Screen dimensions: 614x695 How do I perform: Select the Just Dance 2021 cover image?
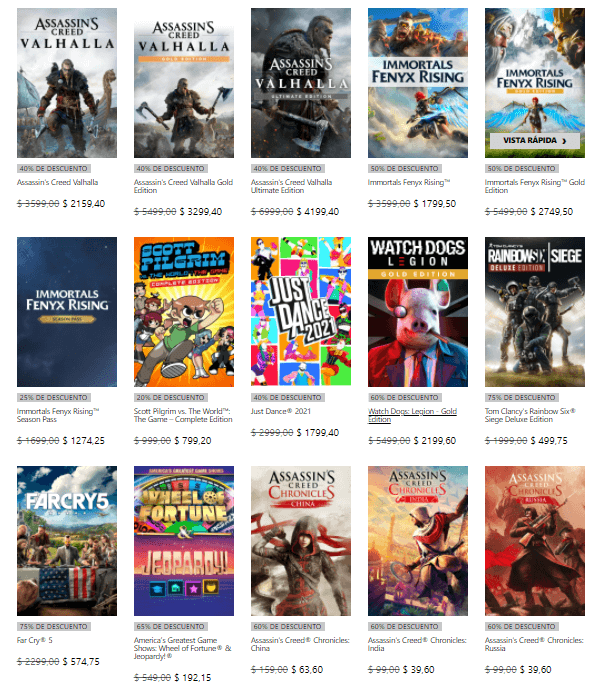pyautogui.click(x=300, y=311)
